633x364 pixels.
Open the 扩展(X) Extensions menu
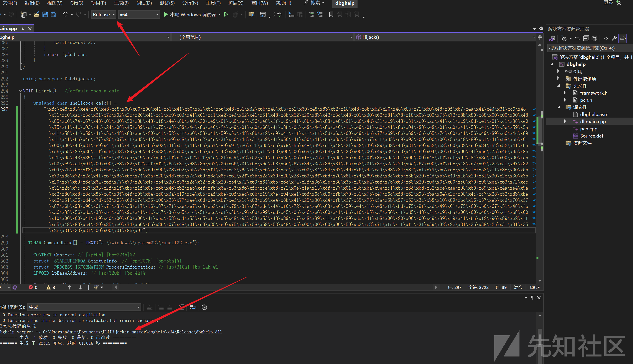[236, 3]
